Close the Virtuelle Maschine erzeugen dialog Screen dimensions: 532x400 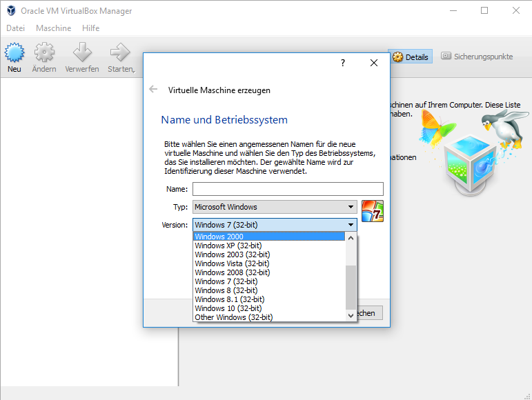click(x=374, y=63)
